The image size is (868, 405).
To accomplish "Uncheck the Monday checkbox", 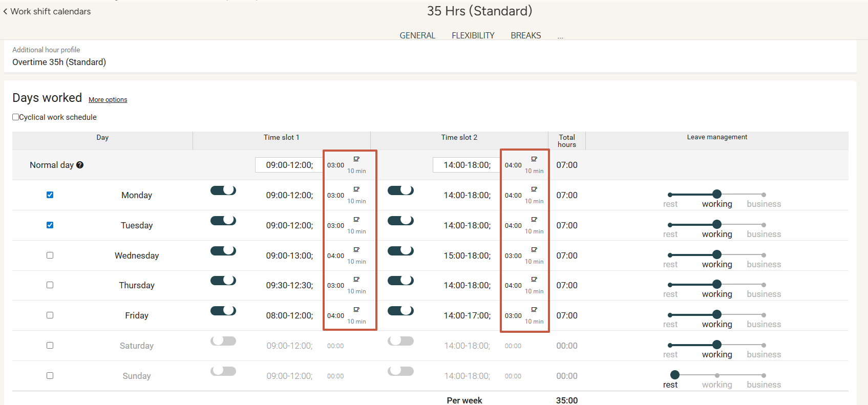I will 50,195.
